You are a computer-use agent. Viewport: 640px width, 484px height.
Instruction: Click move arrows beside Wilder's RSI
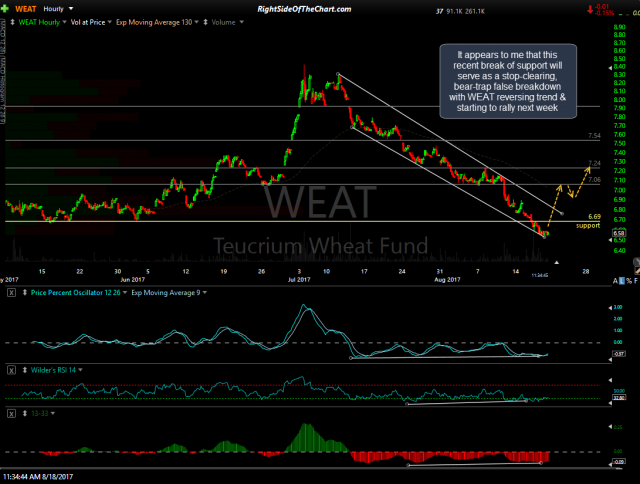coord(24,370)
